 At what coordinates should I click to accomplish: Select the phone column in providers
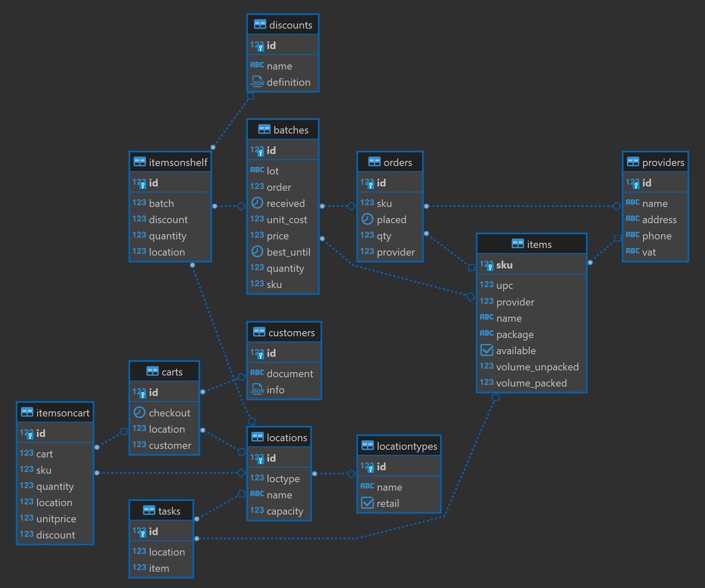655,236
